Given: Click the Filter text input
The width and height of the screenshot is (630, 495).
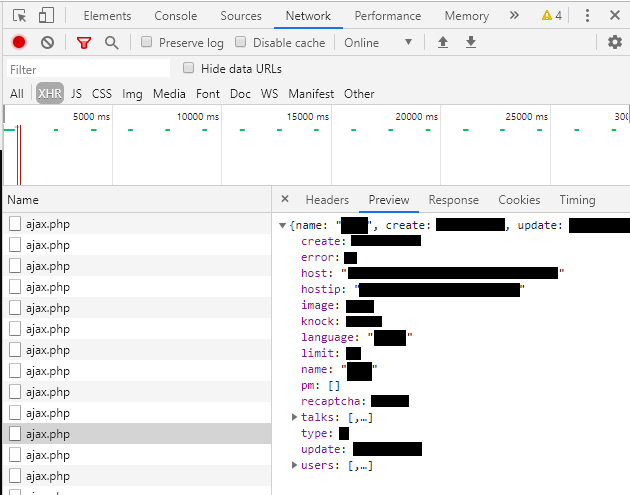Looking at the screenshot, I should (x=88, y=69).
